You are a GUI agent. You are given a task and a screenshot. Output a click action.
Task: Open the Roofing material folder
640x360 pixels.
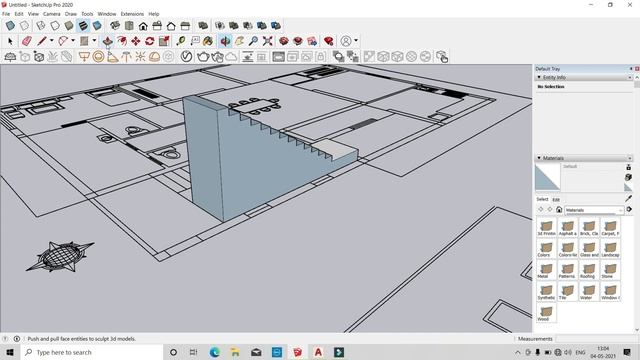click(589, 271)
